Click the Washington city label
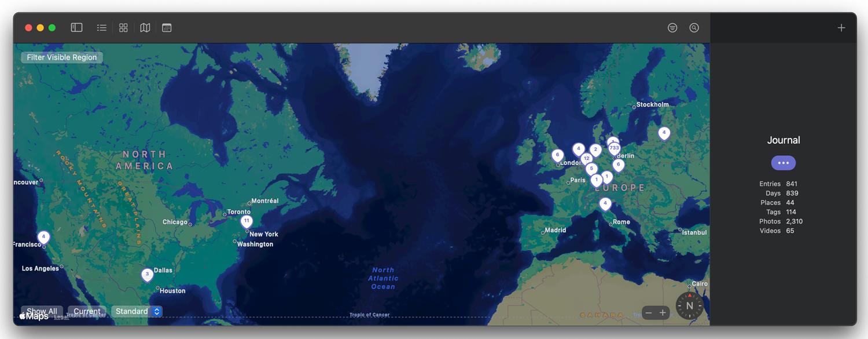 [x=255, y=245]
